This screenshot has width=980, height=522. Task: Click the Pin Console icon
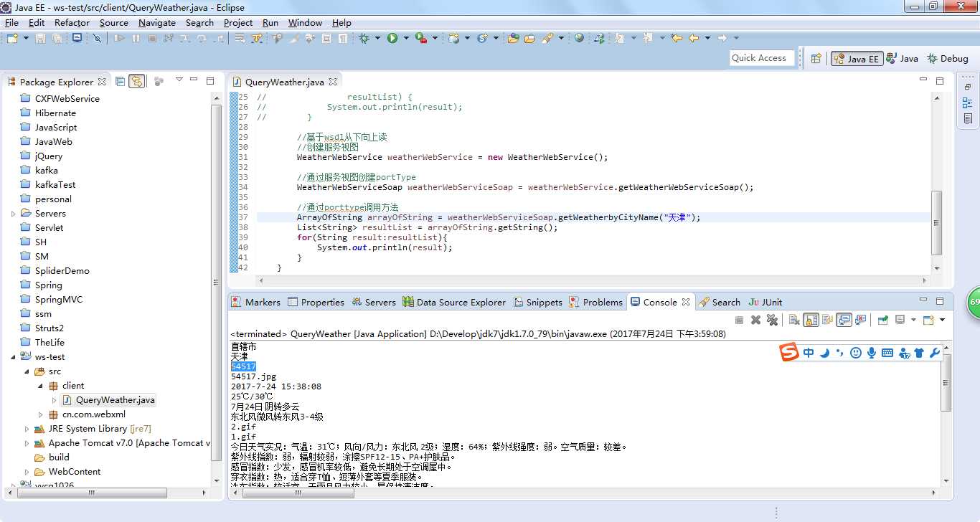tap(882, 320)
